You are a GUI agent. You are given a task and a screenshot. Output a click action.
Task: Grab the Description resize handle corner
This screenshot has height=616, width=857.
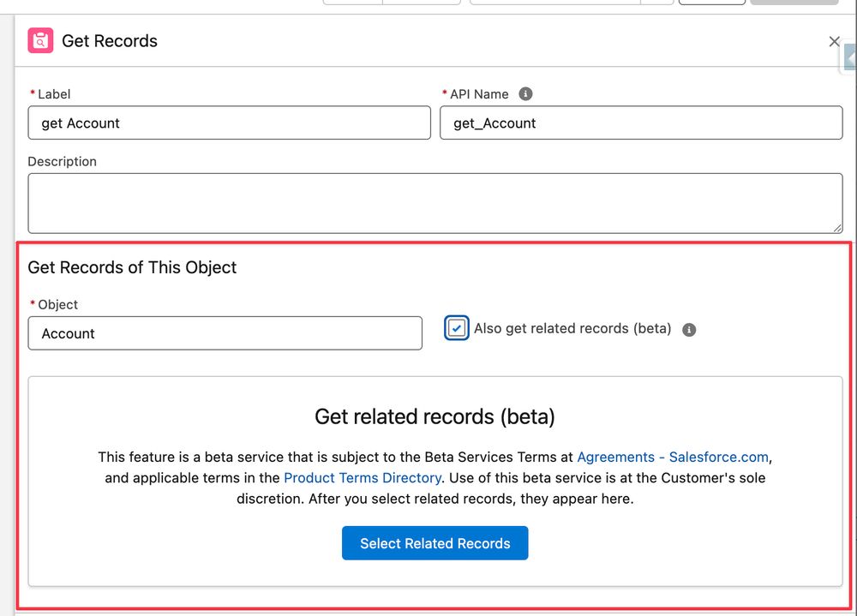coord(837,229)
